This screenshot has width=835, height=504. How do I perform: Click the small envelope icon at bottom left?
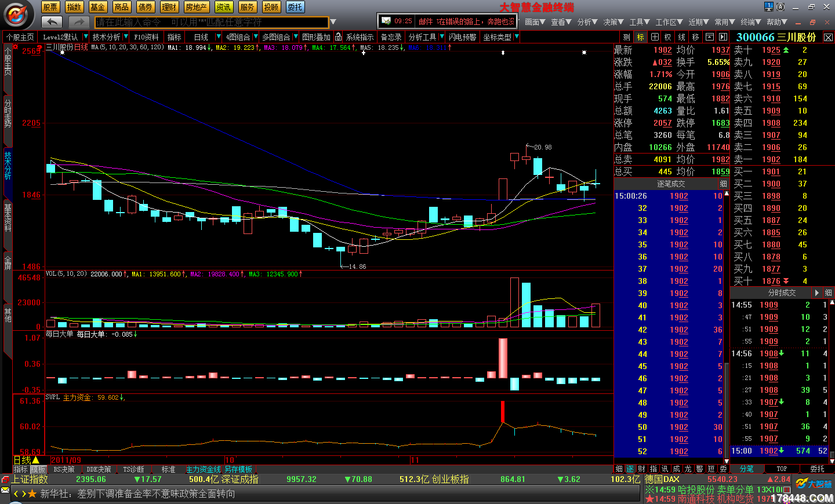(x=5, y=491)
